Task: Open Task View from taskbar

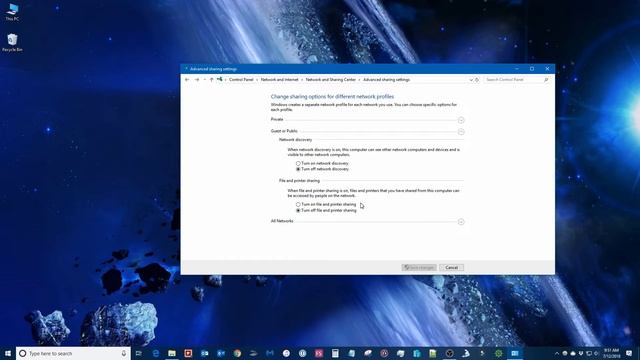Action: click(139, 353)
